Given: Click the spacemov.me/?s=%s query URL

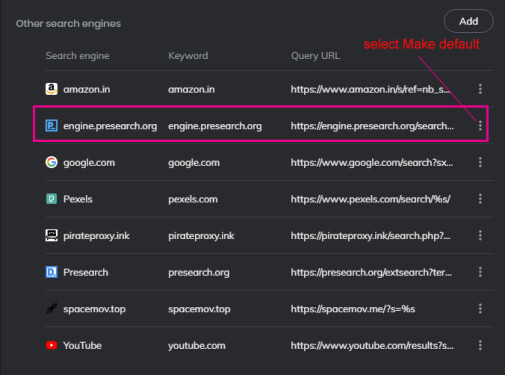Looking at the screenshot, I should 353,309.
